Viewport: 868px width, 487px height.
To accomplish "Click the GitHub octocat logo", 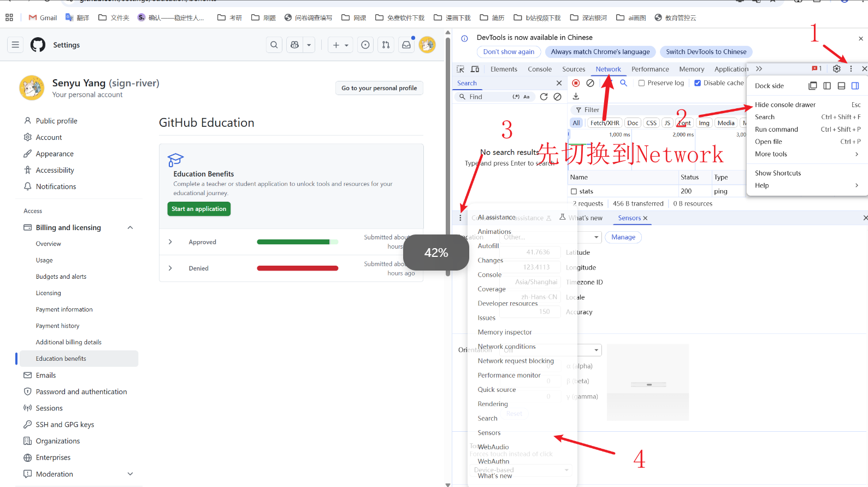I will click(38, 45).
